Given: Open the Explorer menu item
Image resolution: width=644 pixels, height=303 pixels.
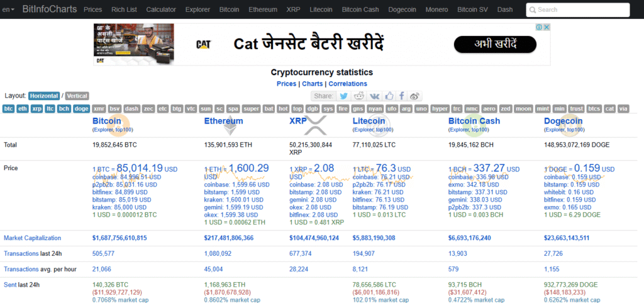Looking at the screenshot, I should point(197,9).
